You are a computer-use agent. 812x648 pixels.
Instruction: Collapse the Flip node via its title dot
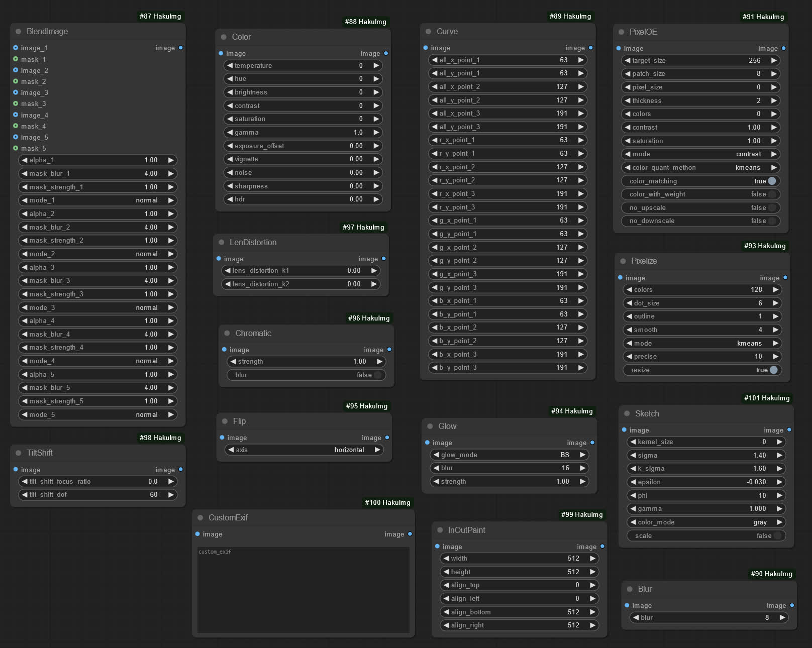[x=225, y=421]
